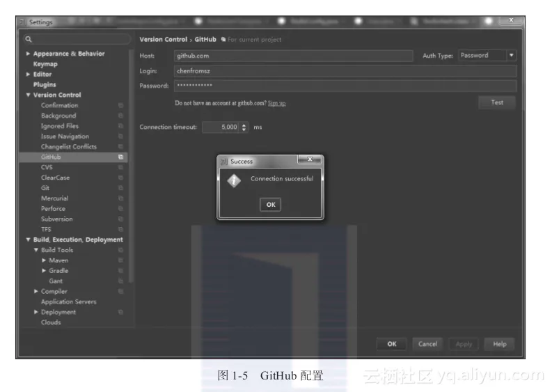Select Clouds in the settings tree
552x392 pixels.
pos(51,322)
